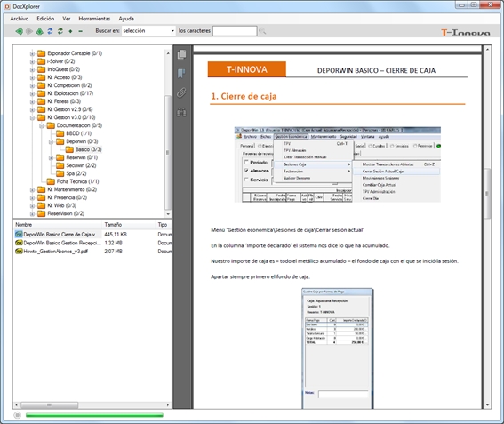504x424 pixels.
Task: Click the green up-tree toolbar icon
Action: [39, 31]
